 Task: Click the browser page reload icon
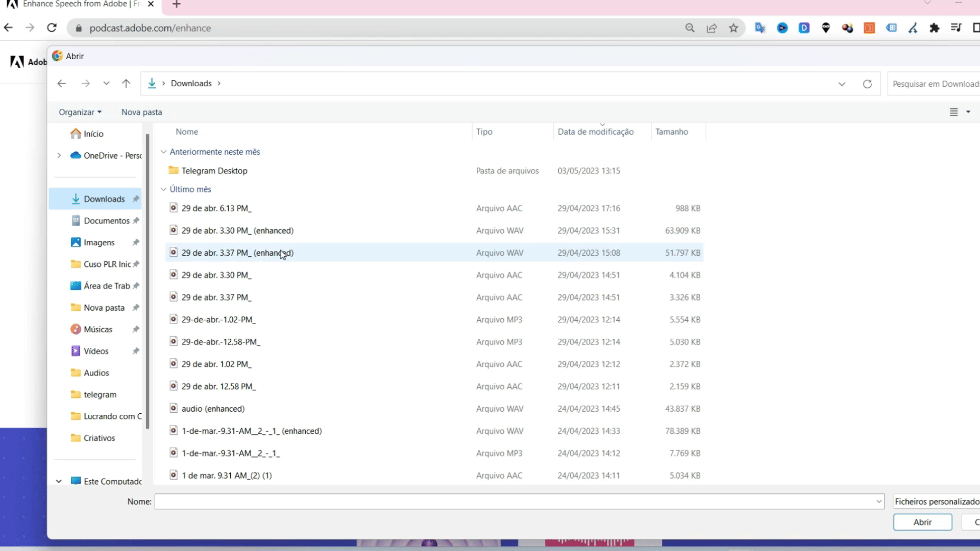[52, 28]
